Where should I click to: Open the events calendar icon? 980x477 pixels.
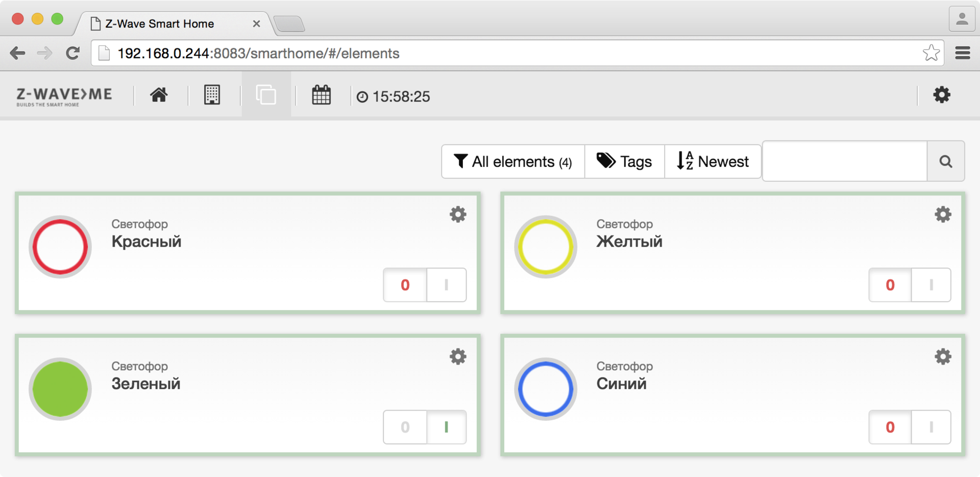[321, 95]
